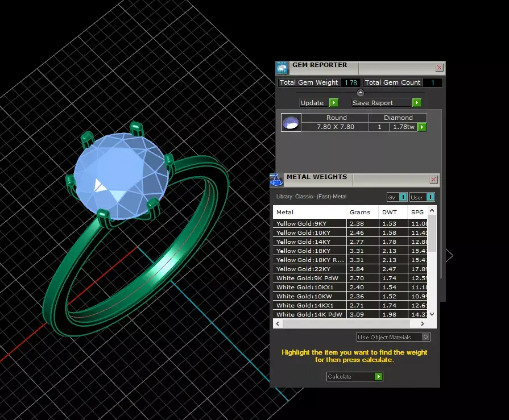The width and height of the screenshot is (509, 420).
Task: Click the green arrow next to Save Report
Action: pyautogui.click(x=416, y=103)
